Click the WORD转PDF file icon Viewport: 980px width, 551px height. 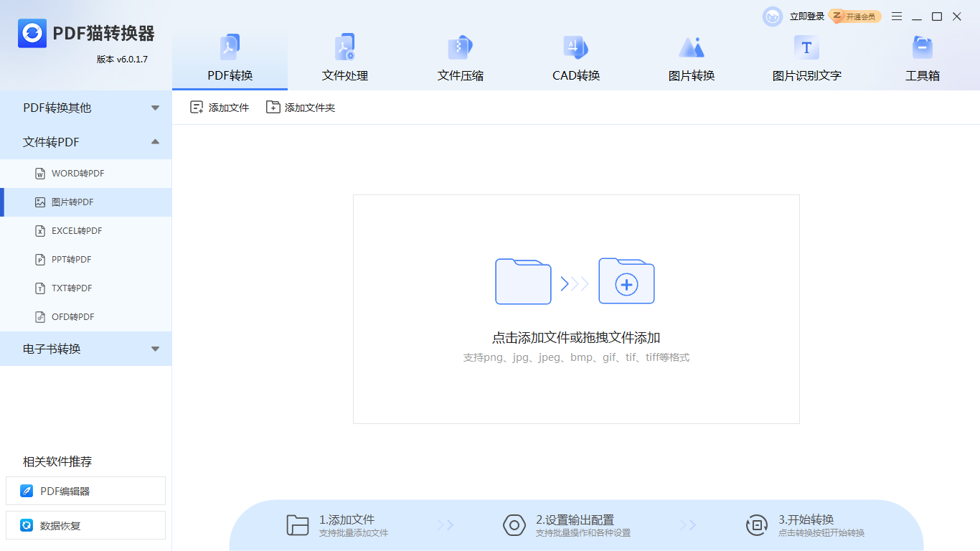coord(40,174)
